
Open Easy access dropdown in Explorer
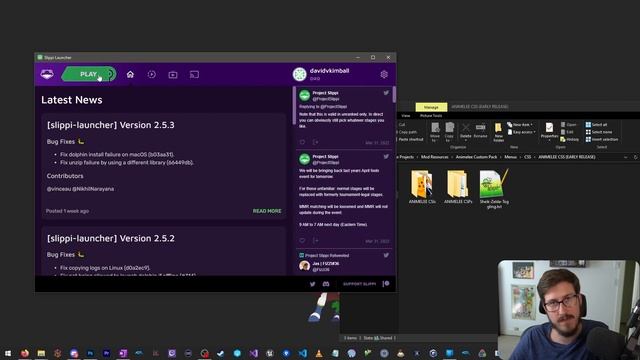522,132
